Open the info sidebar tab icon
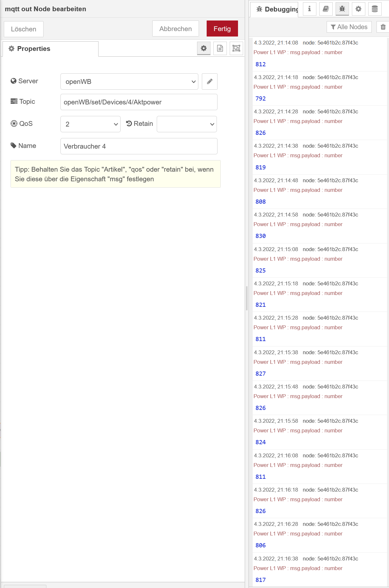The width and height of the screenshot is (389, 588). click(x=309, y=9)
